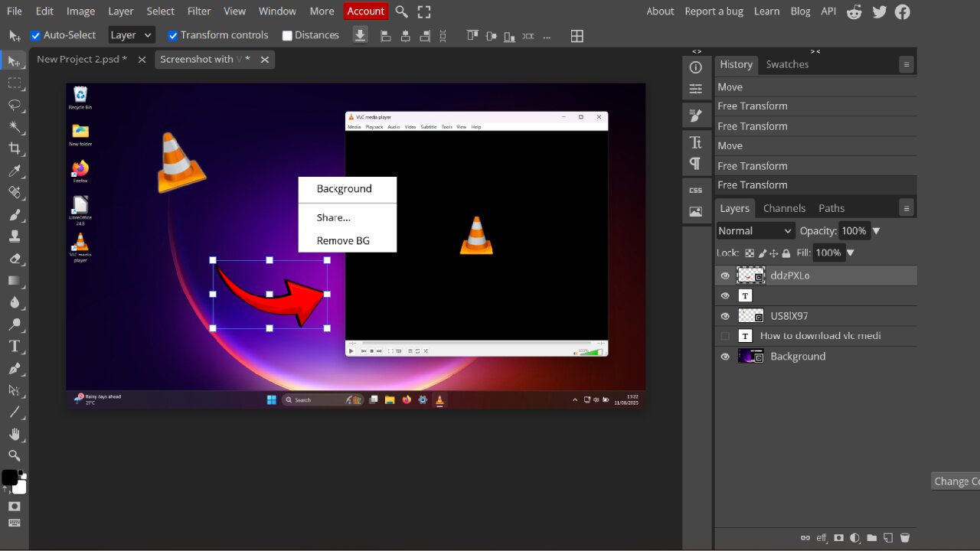
Task: Click the new folder icon in the Layers panel
Action: [871, 538]
